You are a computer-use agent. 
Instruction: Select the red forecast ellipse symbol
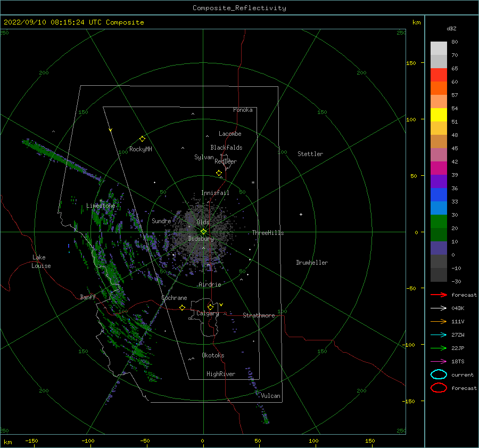click(439, 388)
